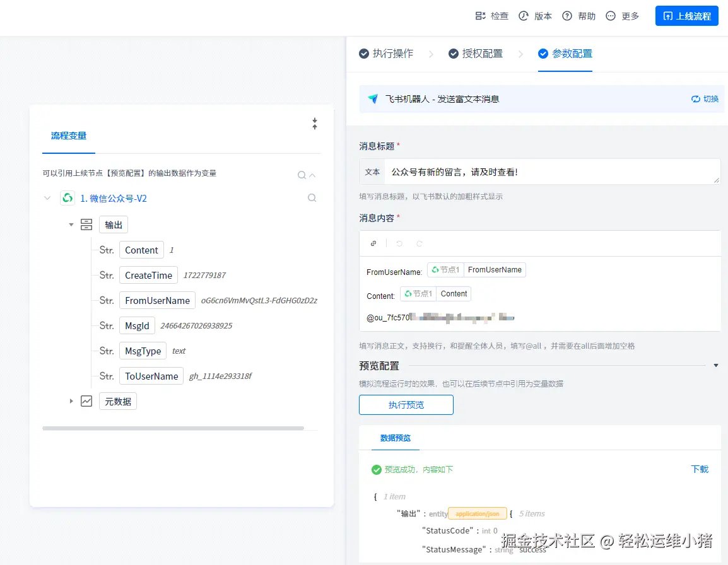Click the undo icon in message editor
The height and width of the screenshot is (565, 728).
tap(399, 243)
